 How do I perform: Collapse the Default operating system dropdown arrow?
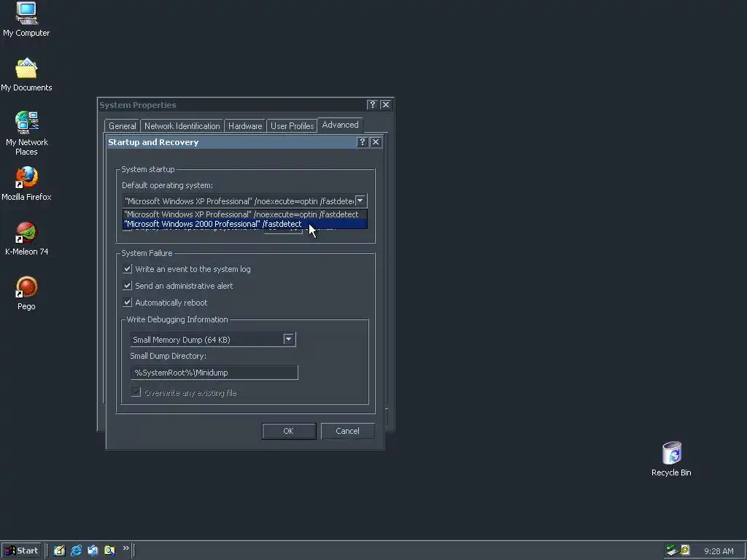[360, 201]
